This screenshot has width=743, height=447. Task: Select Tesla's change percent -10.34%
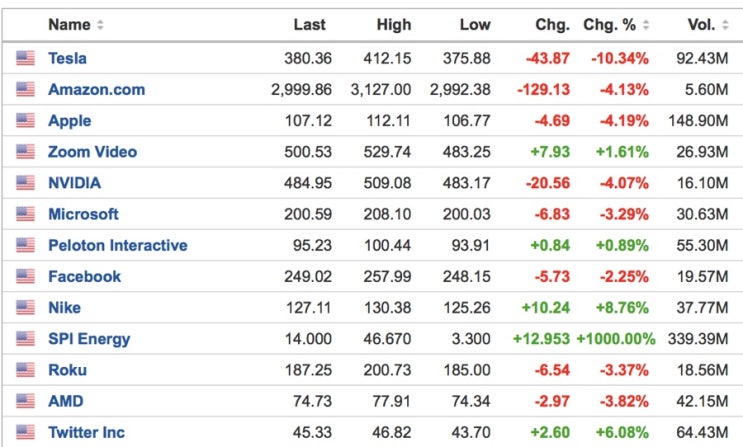(x=620, y=58)
